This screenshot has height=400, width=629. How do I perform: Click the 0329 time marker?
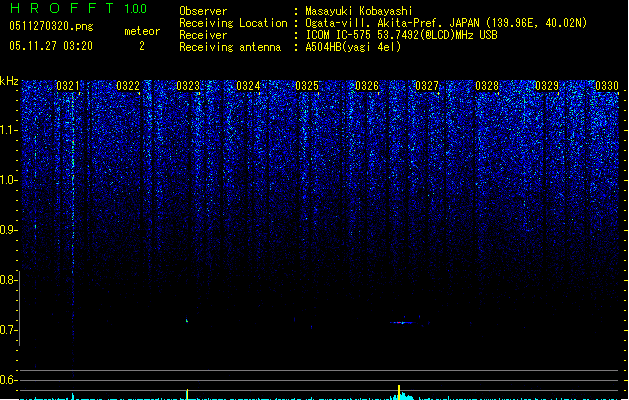(547, 86)
